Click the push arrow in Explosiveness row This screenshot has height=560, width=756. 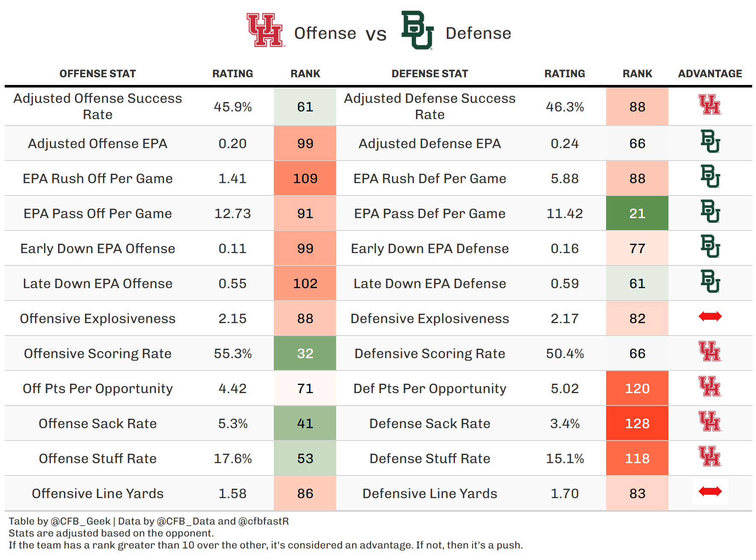(710, 316)
